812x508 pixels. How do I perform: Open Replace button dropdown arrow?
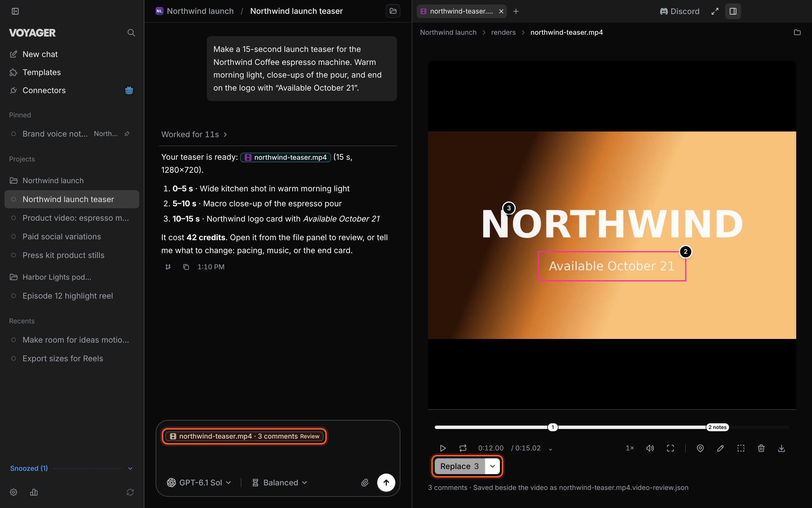point(492,466)
